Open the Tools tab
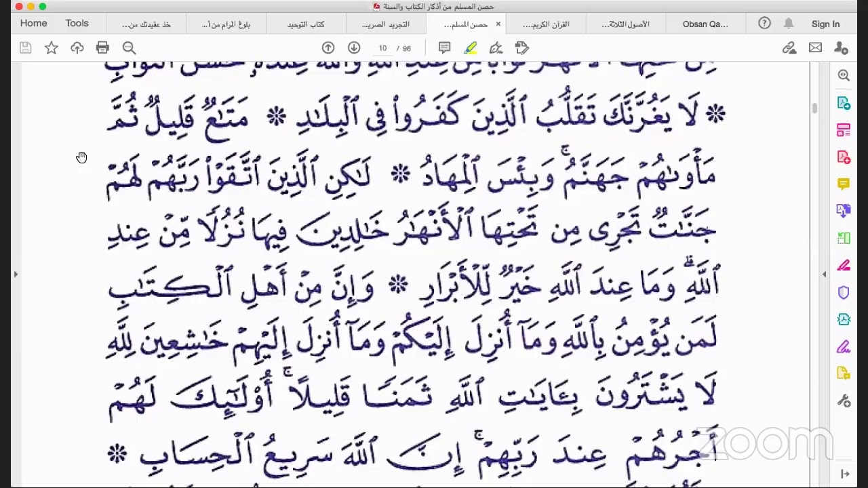Screen dimensions: 868x488 click(x=77, y=23)
